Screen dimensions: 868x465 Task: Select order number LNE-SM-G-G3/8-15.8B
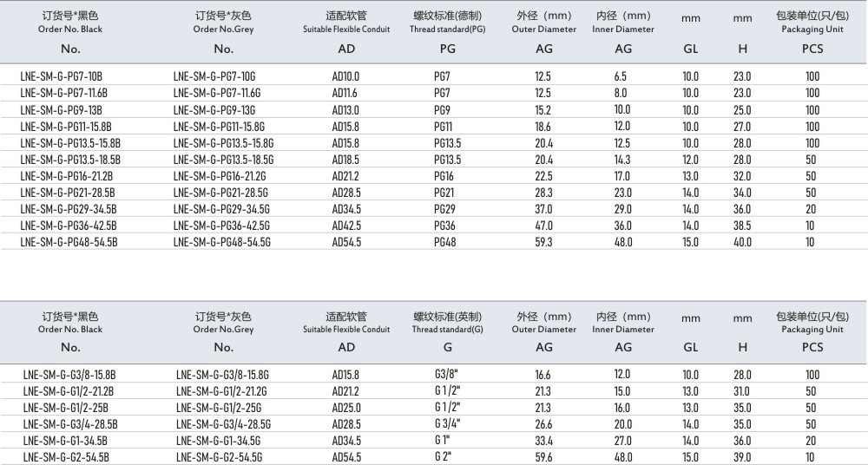click(x=69, y=375)
